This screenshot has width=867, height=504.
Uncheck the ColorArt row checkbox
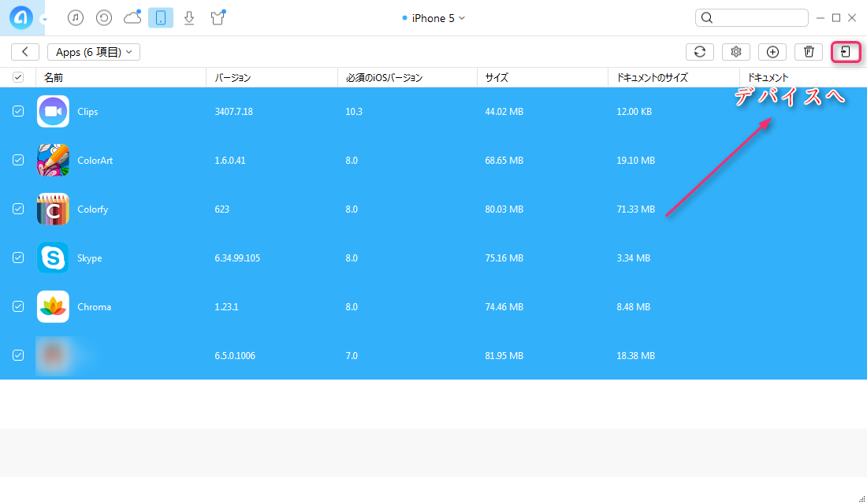tap(18, 160)
